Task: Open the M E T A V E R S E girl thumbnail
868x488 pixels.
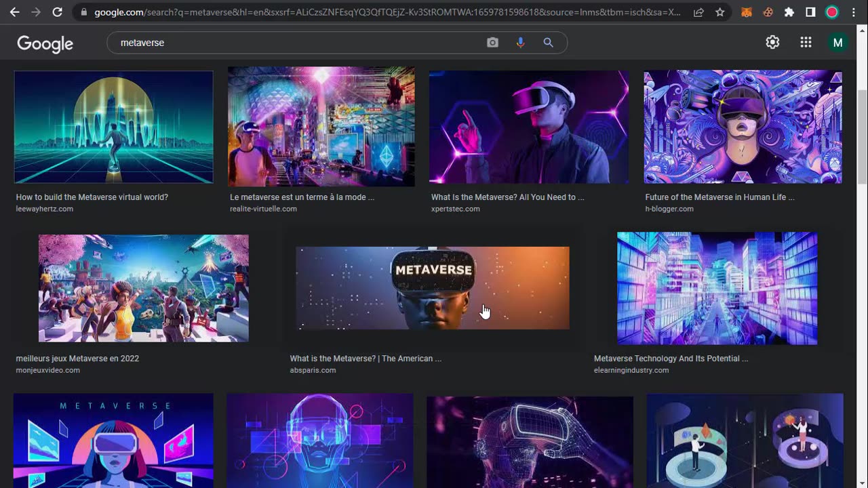Action: click(113, 441)
